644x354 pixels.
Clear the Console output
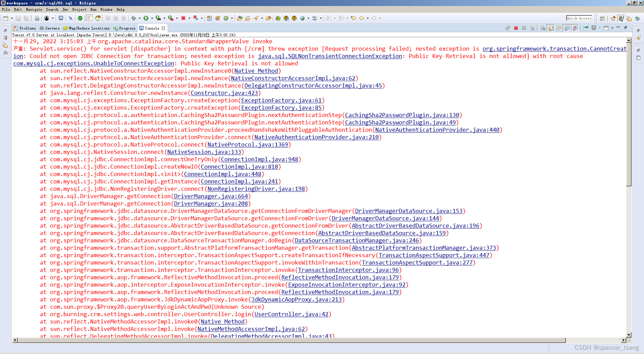coord(542,28)
